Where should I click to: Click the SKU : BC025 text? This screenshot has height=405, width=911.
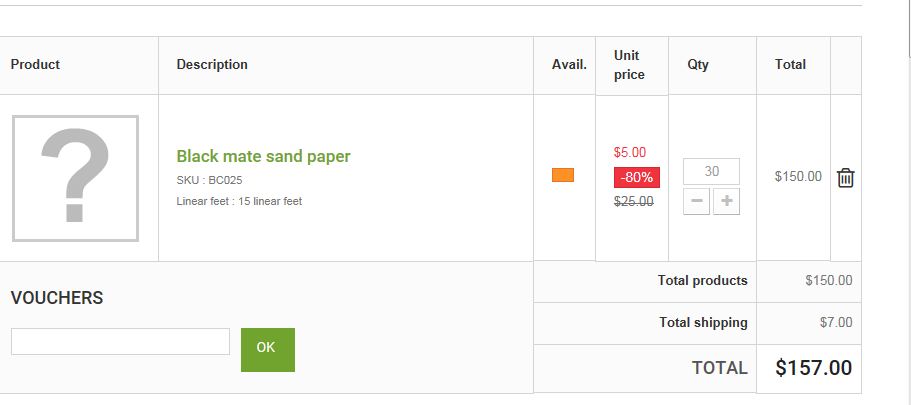click(x=209, y=180)
